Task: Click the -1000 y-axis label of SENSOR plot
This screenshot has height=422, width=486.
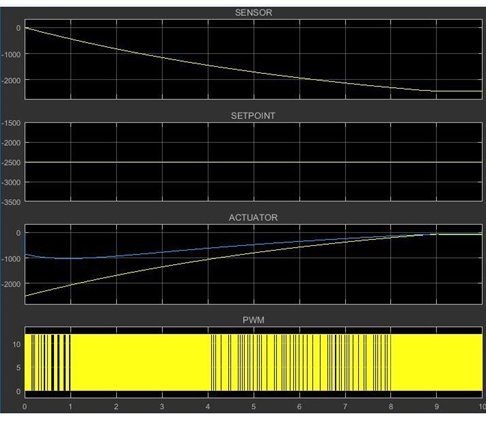Action: (x=11, y=55)
